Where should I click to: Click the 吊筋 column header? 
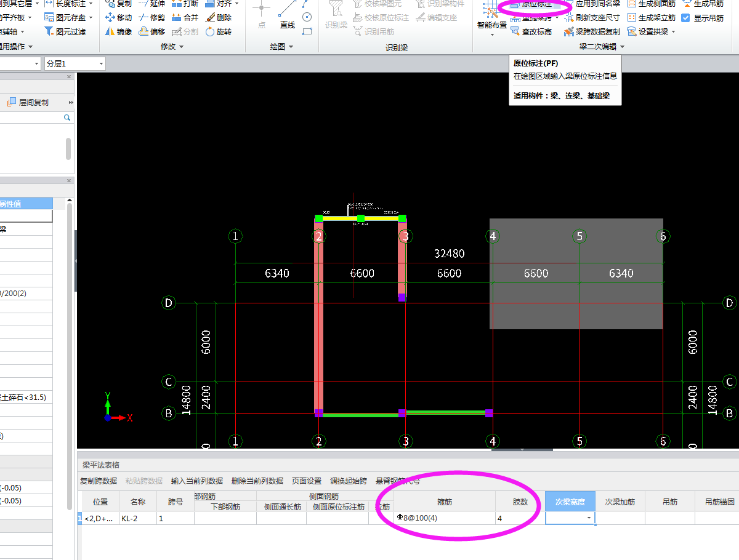tap(670, 502)
